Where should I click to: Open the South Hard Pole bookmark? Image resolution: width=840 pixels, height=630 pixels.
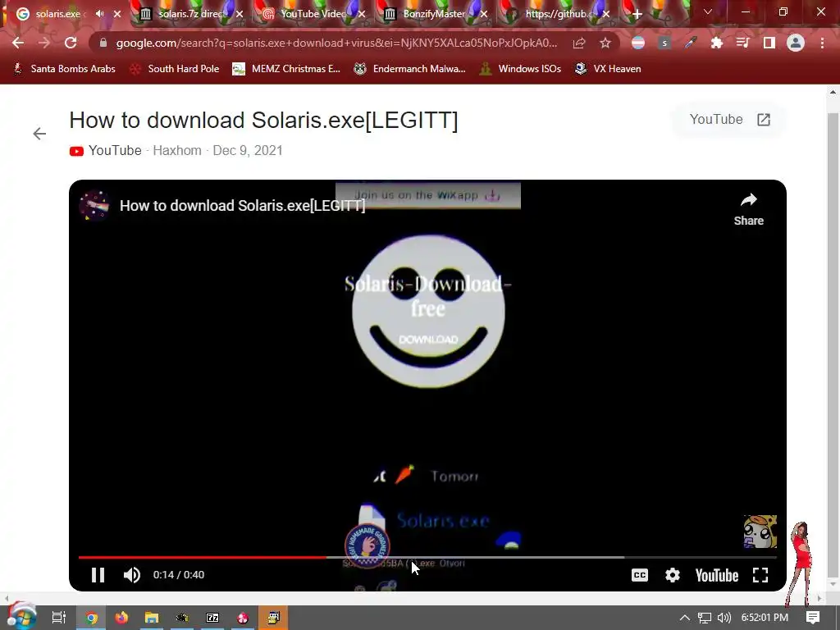pyautogui.click(x=174, y=69)
